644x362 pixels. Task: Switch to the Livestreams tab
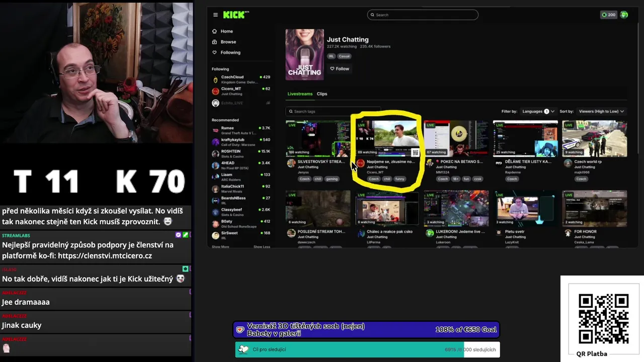tap(300, 94)
